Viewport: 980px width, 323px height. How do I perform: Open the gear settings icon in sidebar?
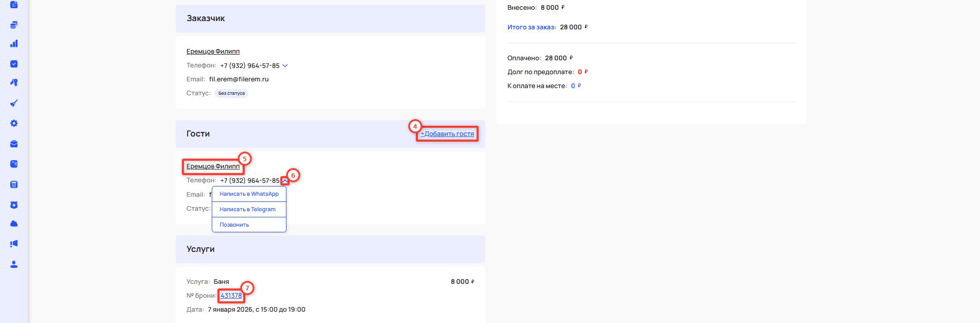(x=14, y=124)
